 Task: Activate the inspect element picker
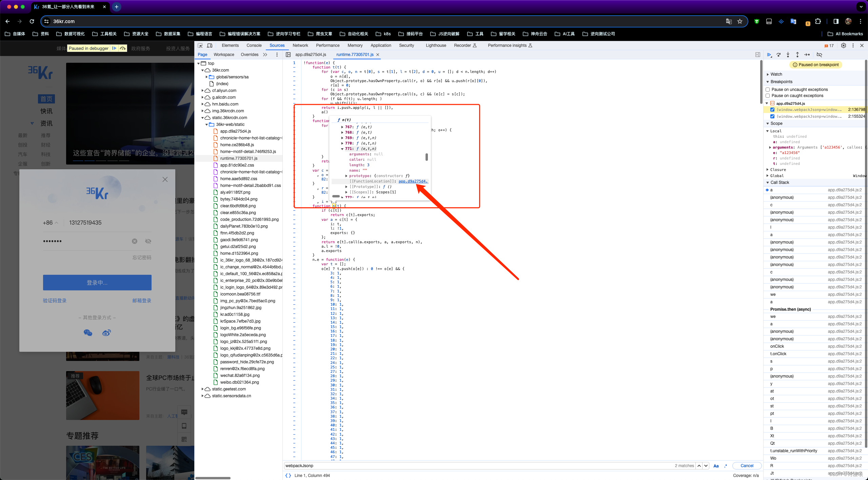200,45
